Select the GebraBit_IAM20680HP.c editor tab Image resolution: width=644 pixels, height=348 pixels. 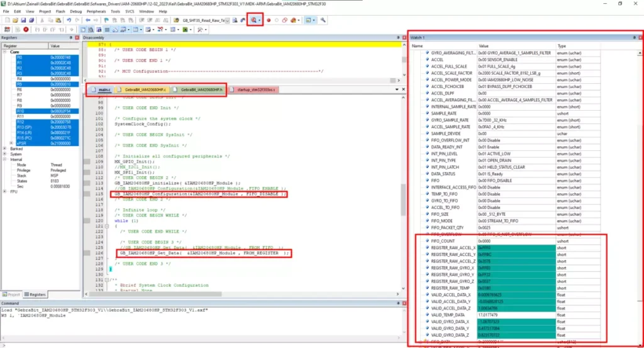point(143,89)
